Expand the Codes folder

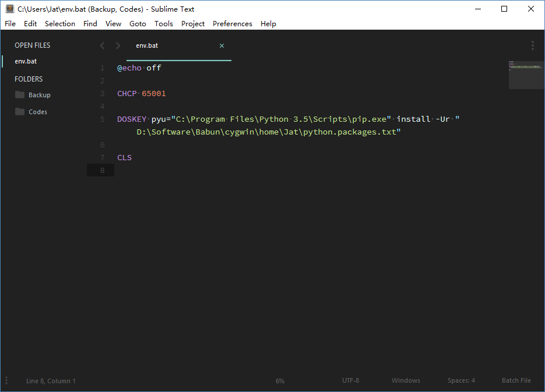(x=38, y=112)
